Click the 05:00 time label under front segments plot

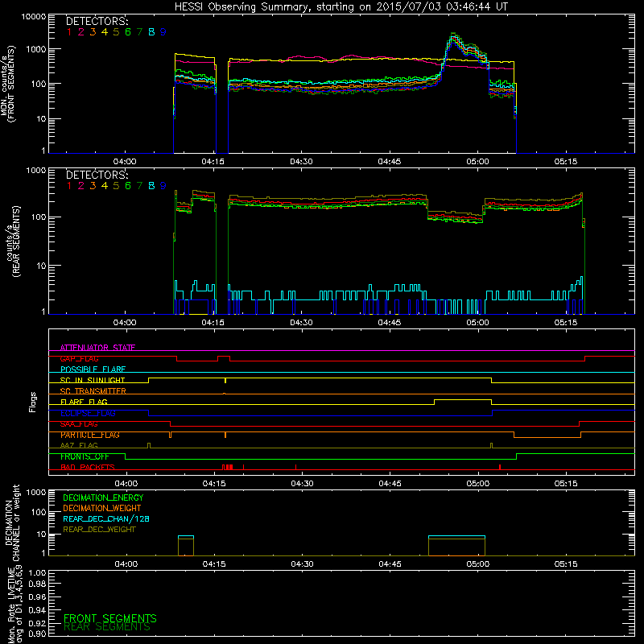477,162
